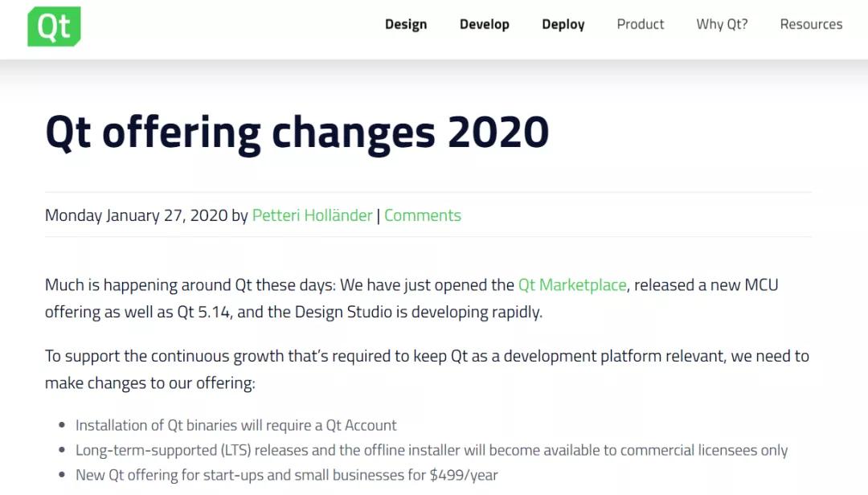Click the start-ups and small businesses bullet

287,475
